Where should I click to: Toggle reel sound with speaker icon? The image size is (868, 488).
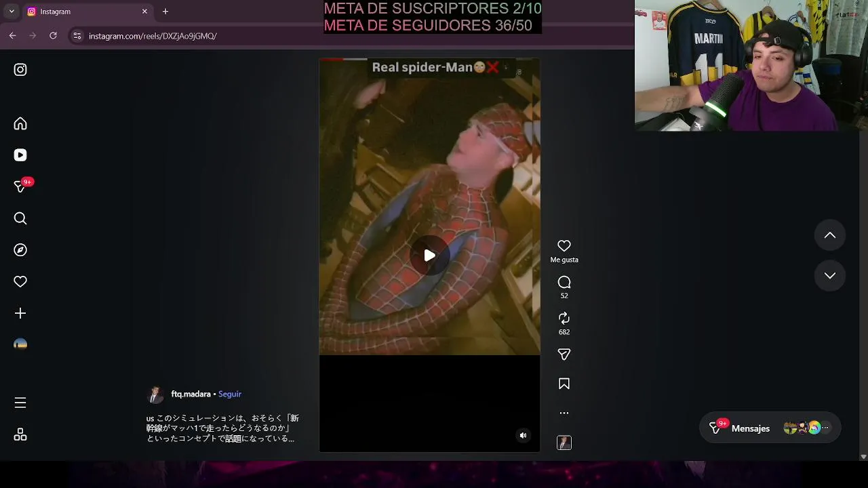523,435
